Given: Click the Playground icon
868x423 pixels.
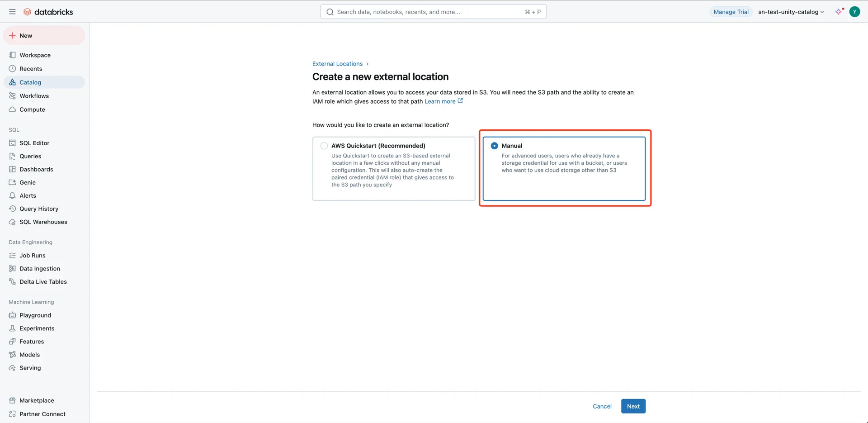Looking at the screenshot, I should click(12, 315).
